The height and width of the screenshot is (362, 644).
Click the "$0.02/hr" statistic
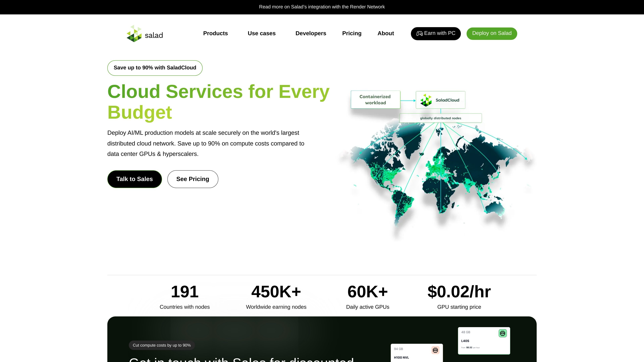click(x=459, y=292)
